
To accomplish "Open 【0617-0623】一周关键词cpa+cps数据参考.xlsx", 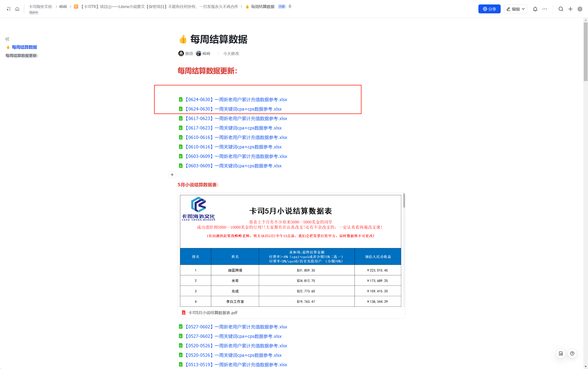I will [233, 128].
